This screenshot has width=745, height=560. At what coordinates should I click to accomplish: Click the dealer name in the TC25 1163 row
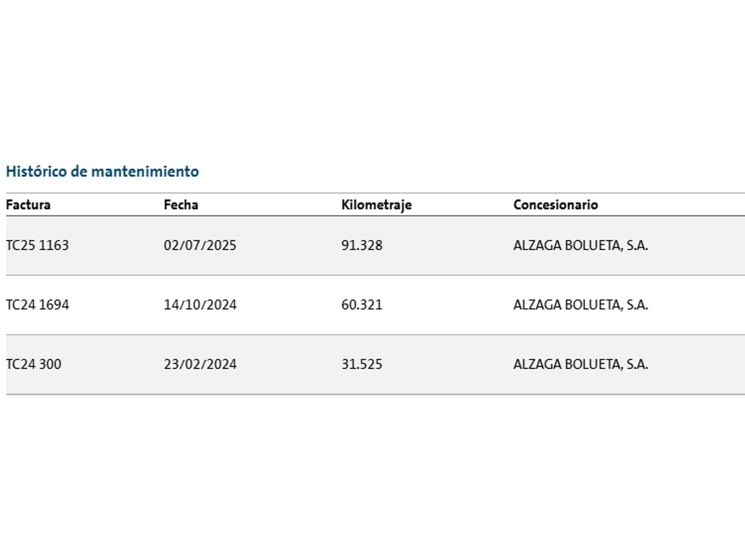click(x=580, y=246)
